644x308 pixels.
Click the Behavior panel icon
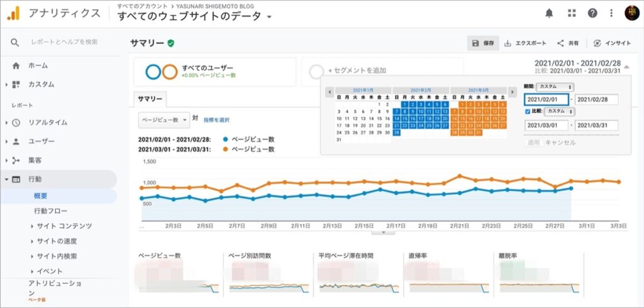click(x=16, y=180)
